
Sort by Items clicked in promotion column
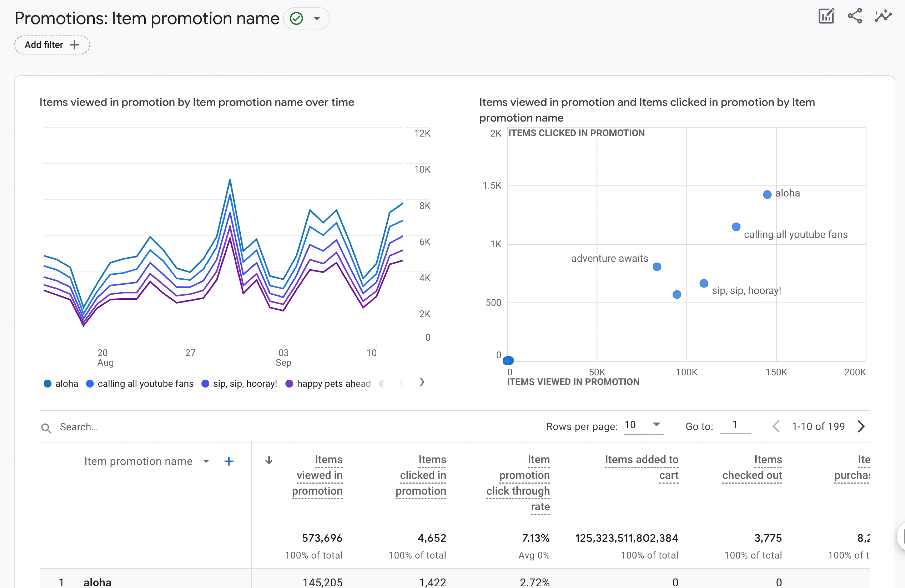[x=421, y=475]
